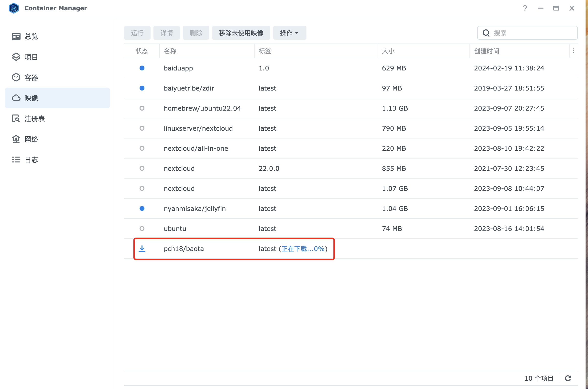Select the nyanmisaka/jellyfin image name
Screen dimensions: 588x389
195,209
